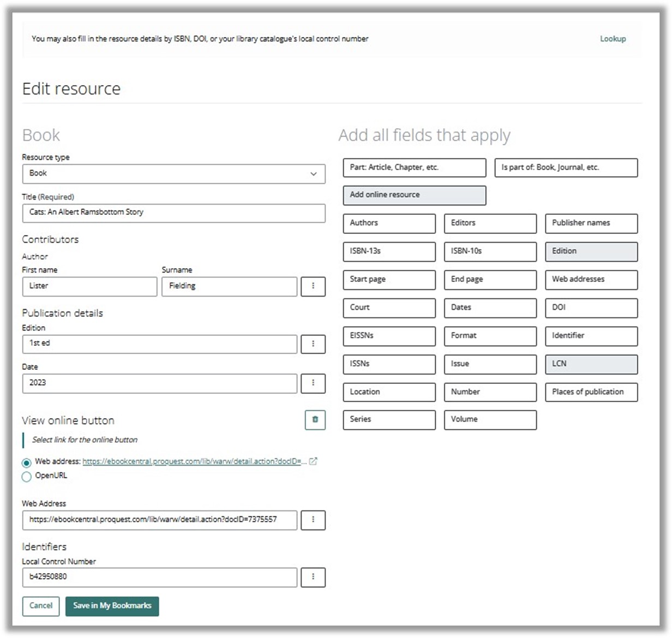
Task: Add the Places of publication field
Action: [x=591, y=392]
